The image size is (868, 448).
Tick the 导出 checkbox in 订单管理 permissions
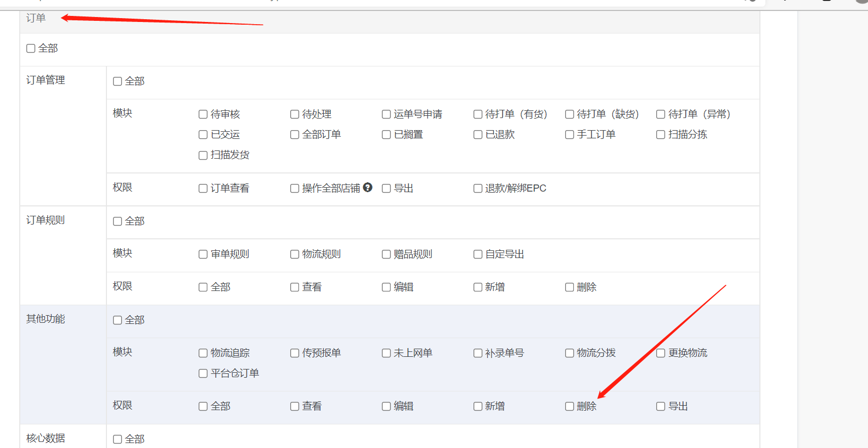(386, 188)
